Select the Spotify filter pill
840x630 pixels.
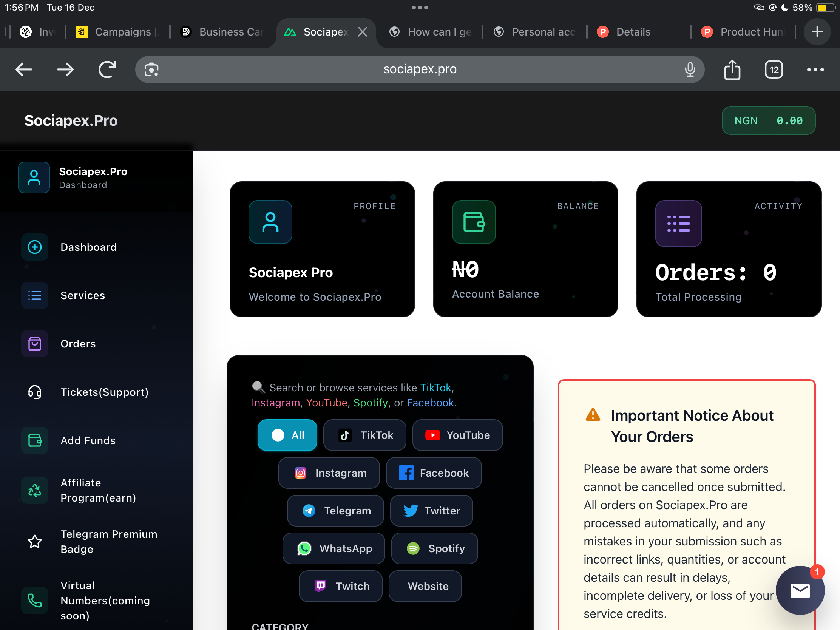434,548
